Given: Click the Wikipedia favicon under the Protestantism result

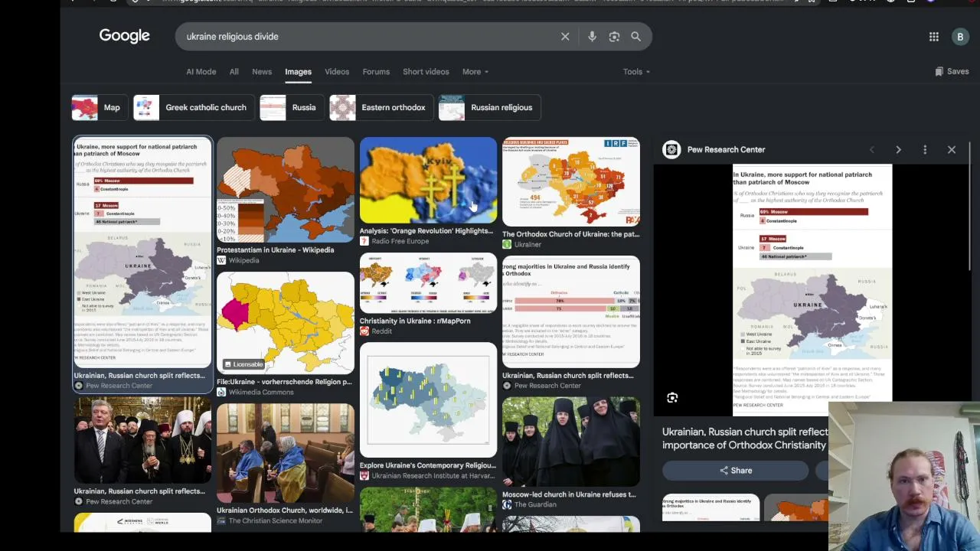Looking at the screenshot, I should coord(221,260).
